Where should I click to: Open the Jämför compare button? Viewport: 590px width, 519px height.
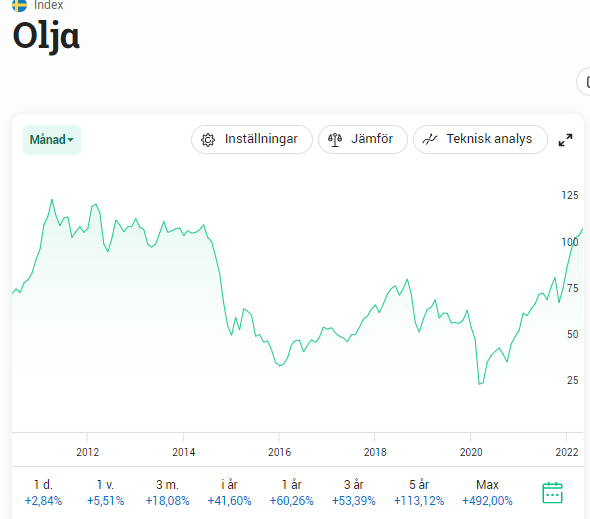[363, 140]
